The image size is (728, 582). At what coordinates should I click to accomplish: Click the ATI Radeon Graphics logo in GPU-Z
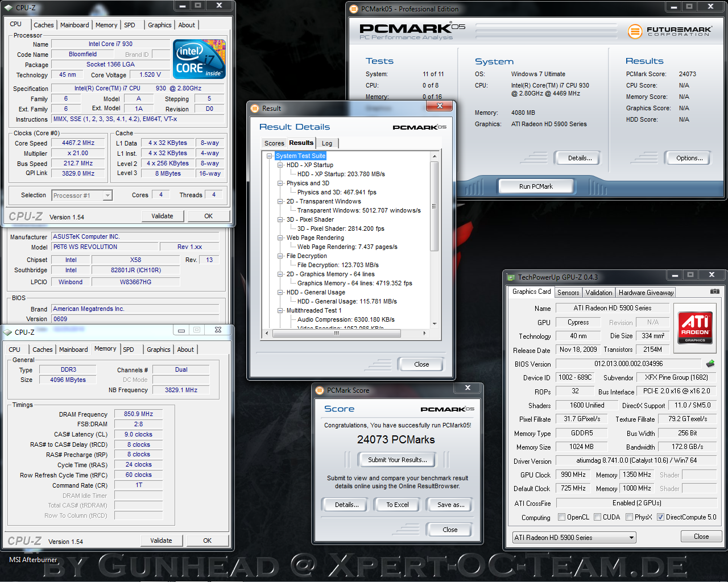click(695, 327)
